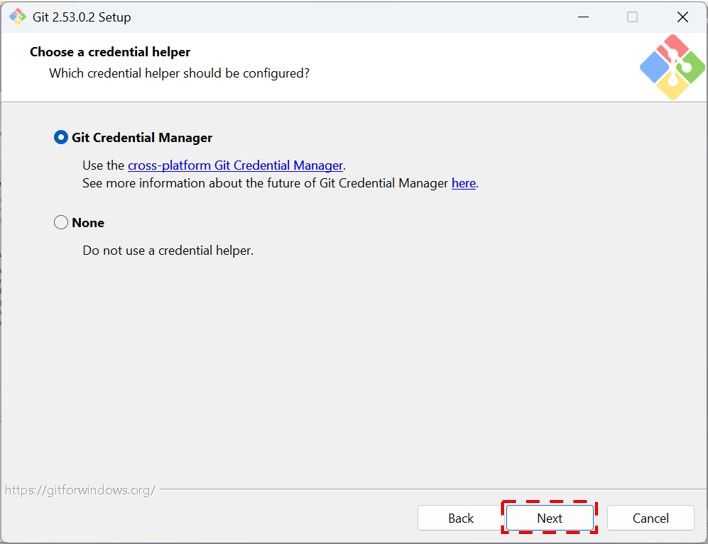Click "Which credential helper should be configured?" text

pos(179,74)
